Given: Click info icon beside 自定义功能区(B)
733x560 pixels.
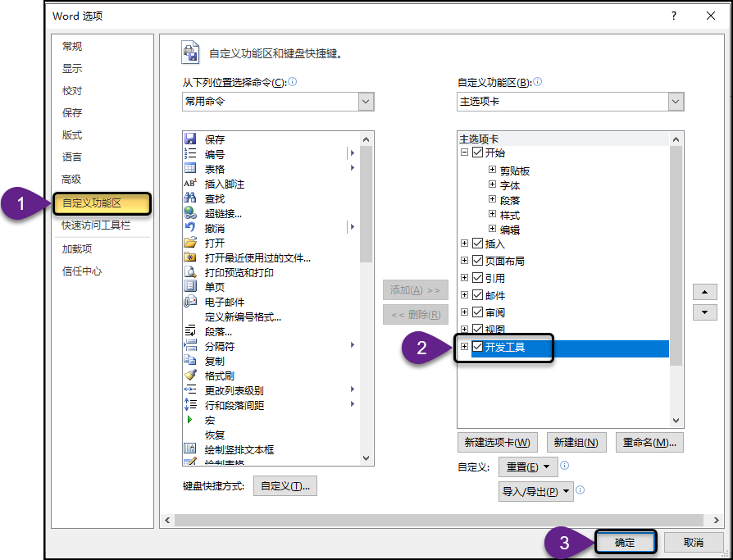Looking at the screenshot, I should coord(538,82).
